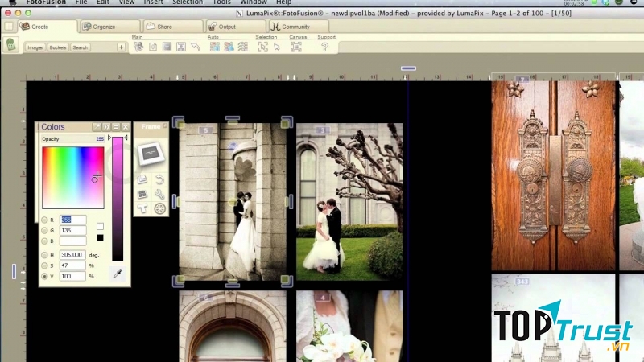Click the rotate arrow icon in Frame panel
644x362 pixels.
[159, 179]
